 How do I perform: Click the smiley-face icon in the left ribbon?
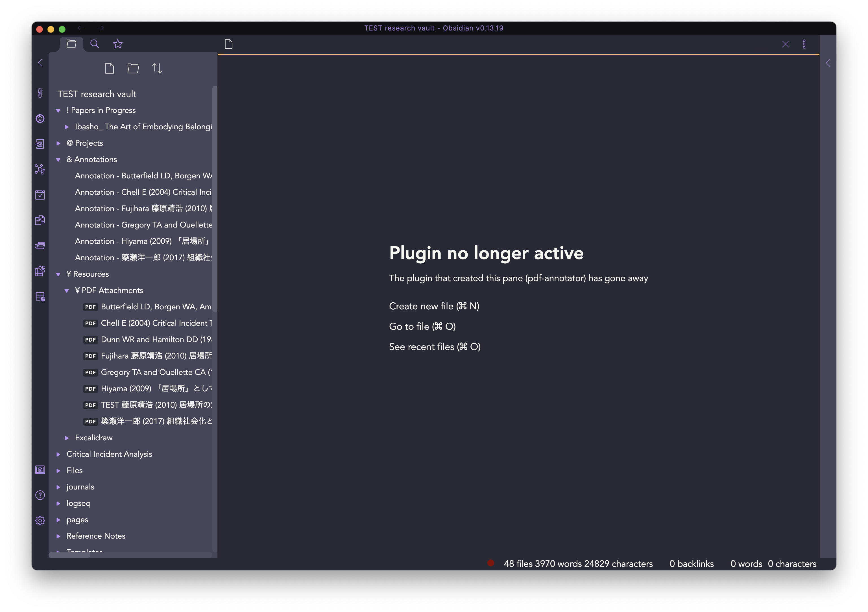pos(40,118)
